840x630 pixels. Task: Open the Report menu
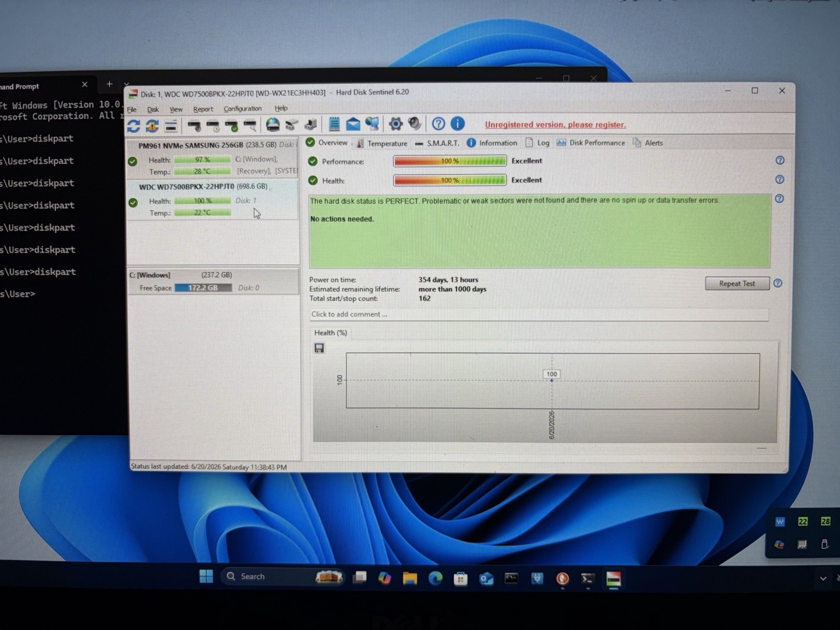(x=203, y=109)
